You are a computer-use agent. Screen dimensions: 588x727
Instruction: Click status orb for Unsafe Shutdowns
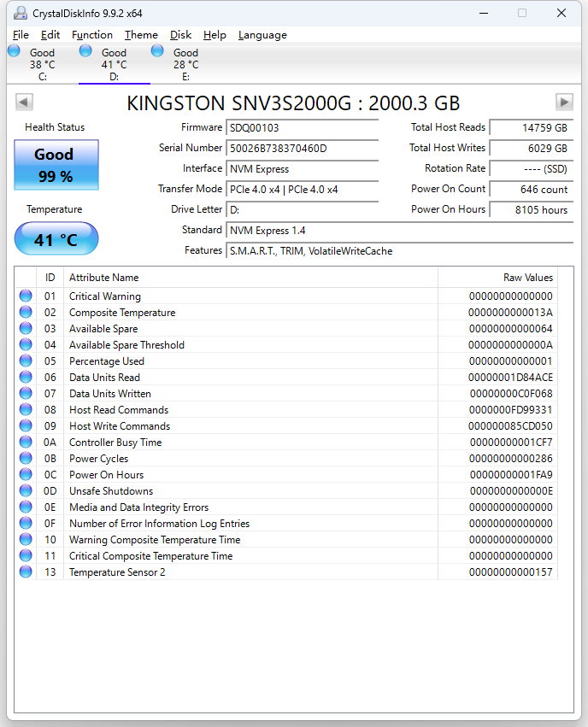coord(26,490)
